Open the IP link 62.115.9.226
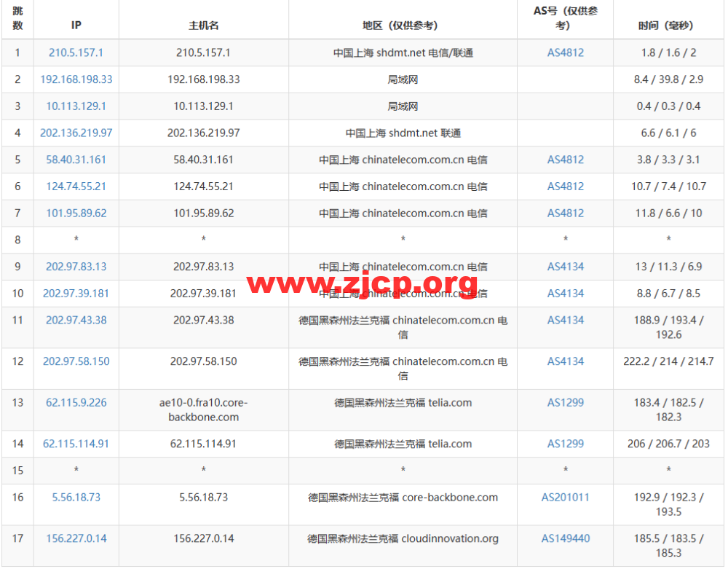 [x=76, y=403]
